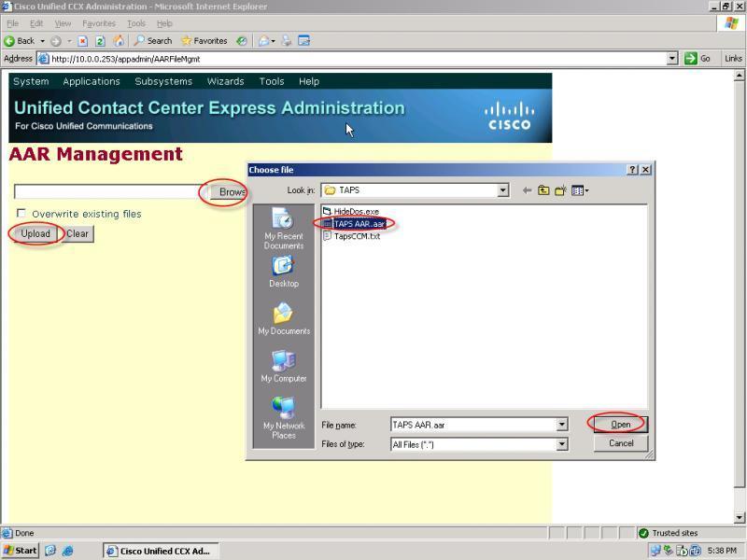Image resolution: width=747 pixels, height=560 pixels.
Task: Click the Mail toolbar icon
Action: pyautogui.click(x=263, y=41)
